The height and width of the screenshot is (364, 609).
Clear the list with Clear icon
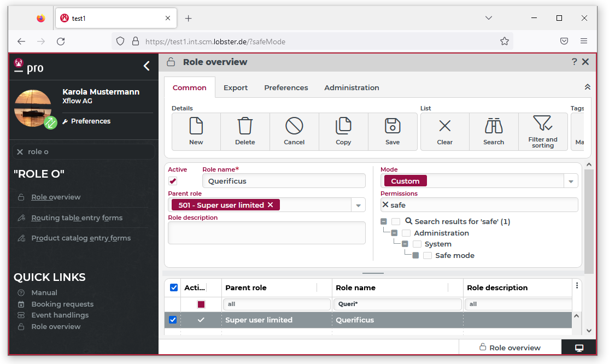(x=444, y=131)
